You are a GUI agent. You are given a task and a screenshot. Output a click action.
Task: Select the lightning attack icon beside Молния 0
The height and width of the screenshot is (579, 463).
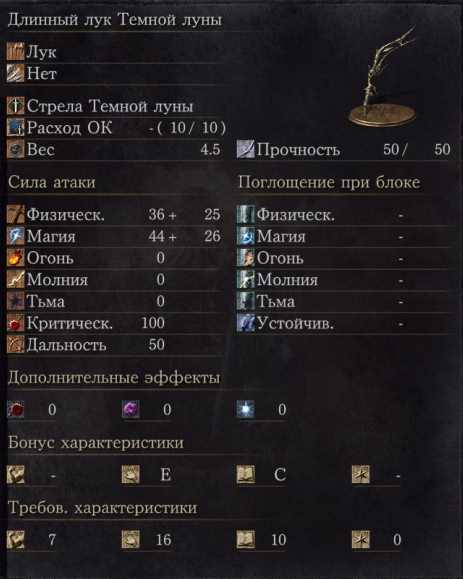coord(16,280)
